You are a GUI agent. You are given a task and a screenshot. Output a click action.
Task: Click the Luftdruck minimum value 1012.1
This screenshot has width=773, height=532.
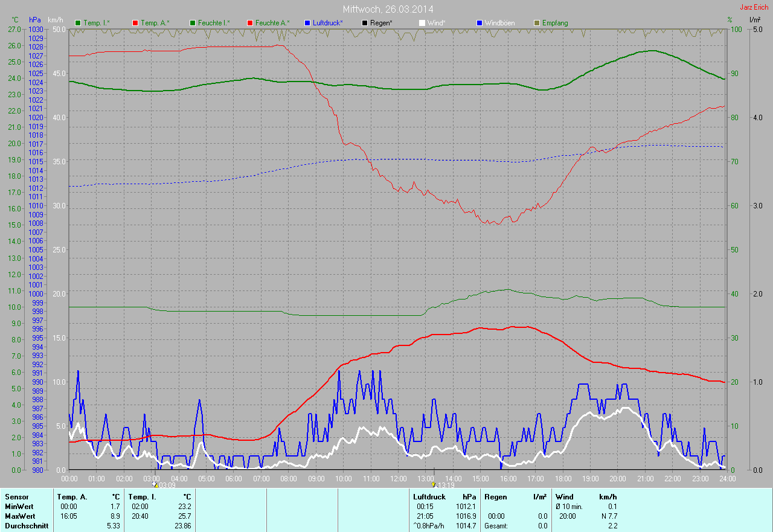pyautogui.click(x=466, y=506)
